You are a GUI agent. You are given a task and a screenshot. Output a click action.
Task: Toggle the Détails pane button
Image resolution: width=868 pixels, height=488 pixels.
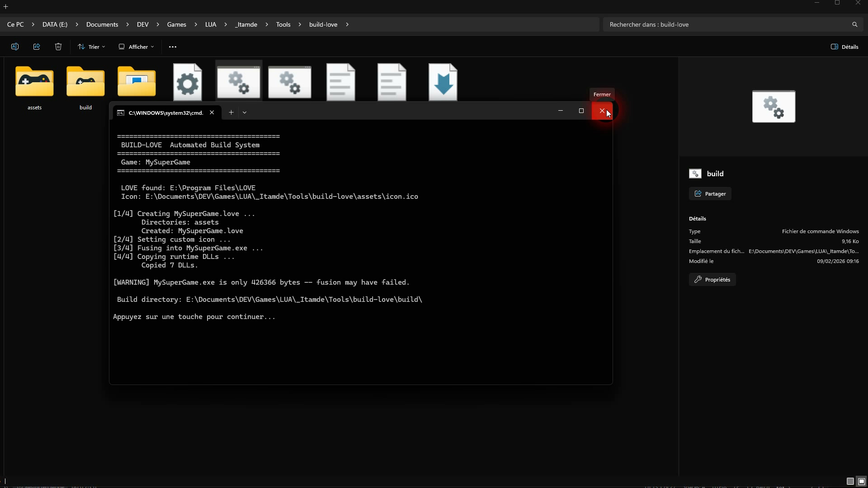point(844,47)
